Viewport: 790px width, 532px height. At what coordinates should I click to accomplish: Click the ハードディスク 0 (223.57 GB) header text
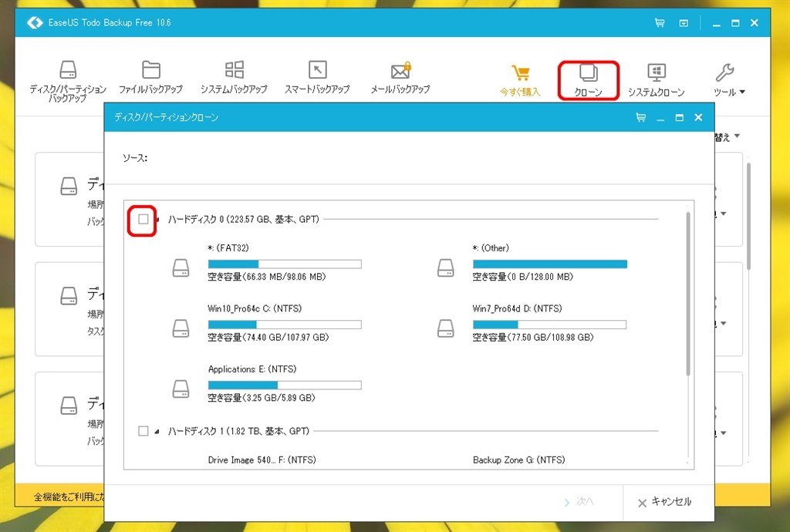click(244, 220)
